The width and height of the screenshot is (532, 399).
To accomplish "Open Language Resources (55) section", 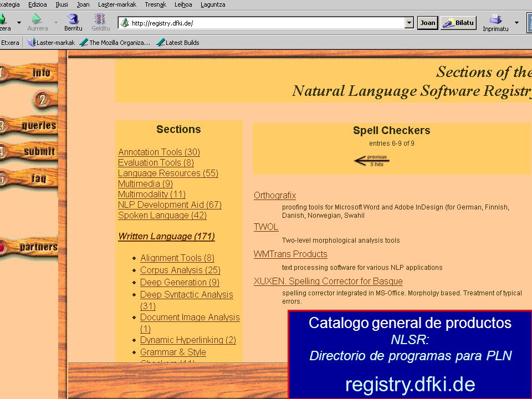I will pos(168,173).
